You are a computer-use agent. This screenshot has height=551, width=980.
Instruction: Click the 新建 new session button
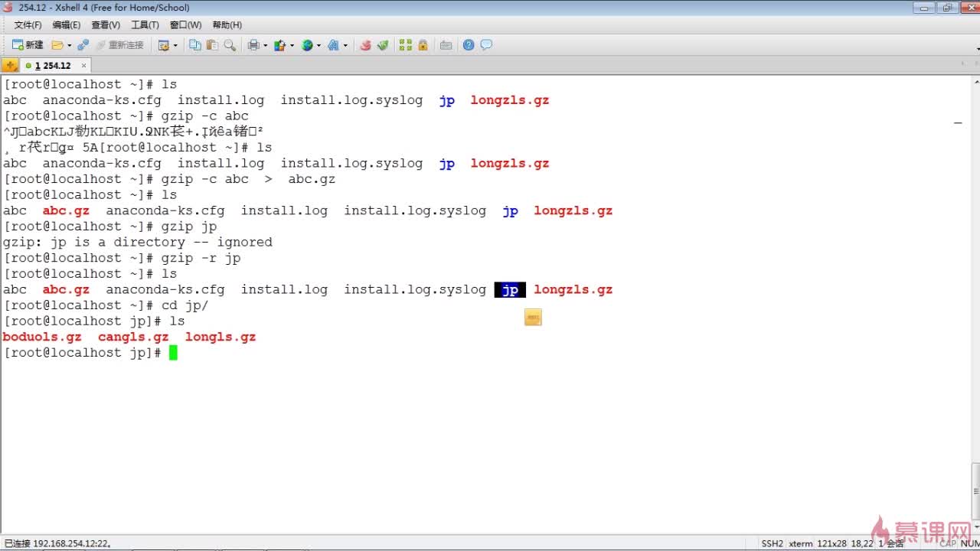(28, 45)
